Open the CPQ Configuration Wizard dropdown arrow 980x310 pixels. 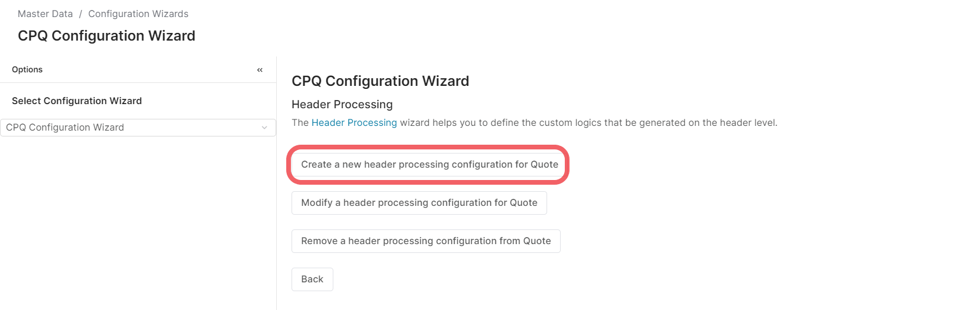click(x=264, y=128)
